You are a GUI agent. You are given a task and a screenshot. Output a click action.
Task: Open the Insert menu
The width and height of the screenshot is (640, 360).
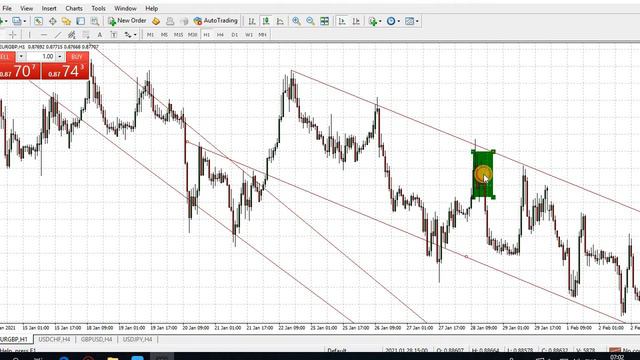[x=49, y=8]
